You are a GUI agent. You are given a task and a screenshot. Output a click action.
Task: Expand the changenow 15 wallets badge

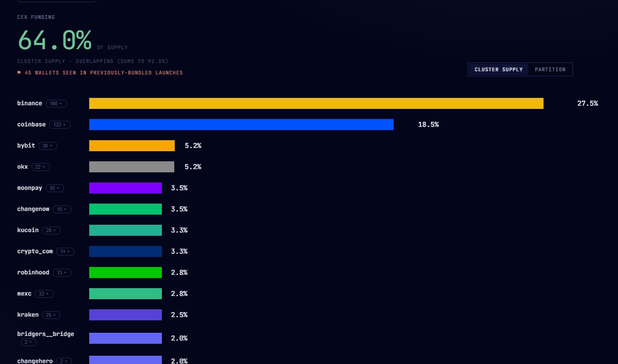coord(62,209)
